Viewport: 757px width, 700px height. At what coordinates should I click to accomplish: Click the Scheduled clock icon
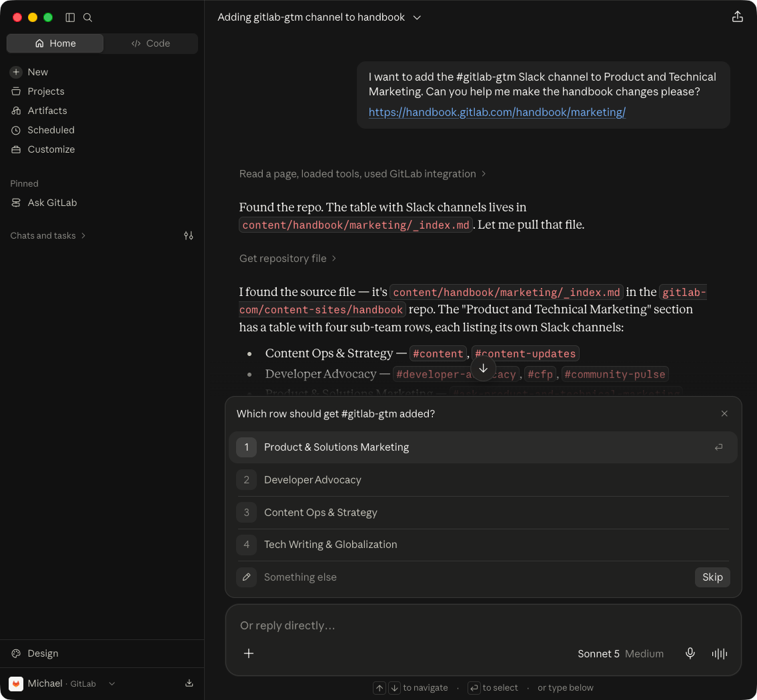pos(16,130)
